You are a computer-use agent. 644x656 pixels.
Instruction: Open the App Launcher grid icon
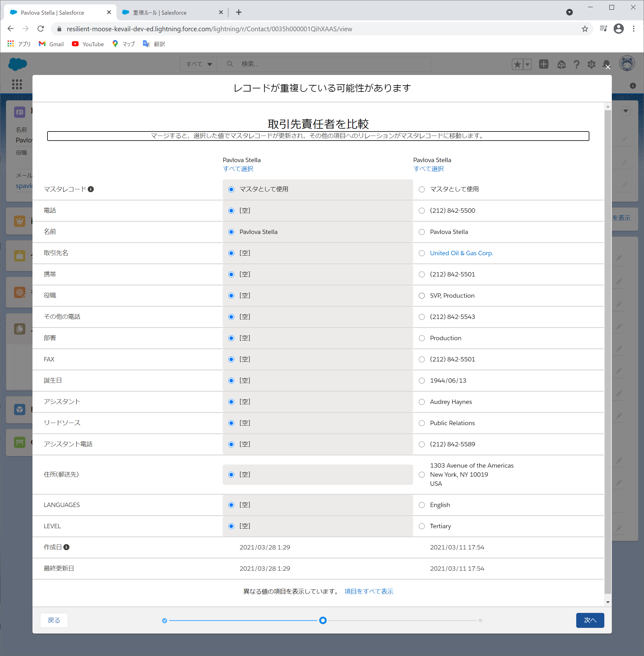[x=17, y=84]
